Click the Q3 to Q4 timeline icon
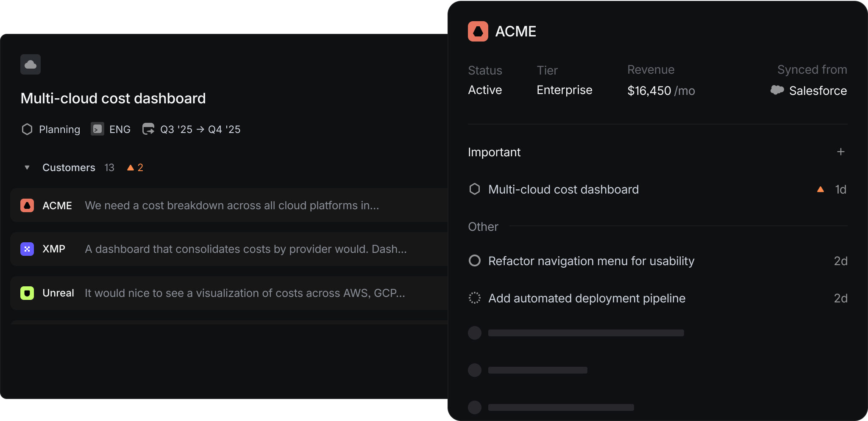 point(148,129)
